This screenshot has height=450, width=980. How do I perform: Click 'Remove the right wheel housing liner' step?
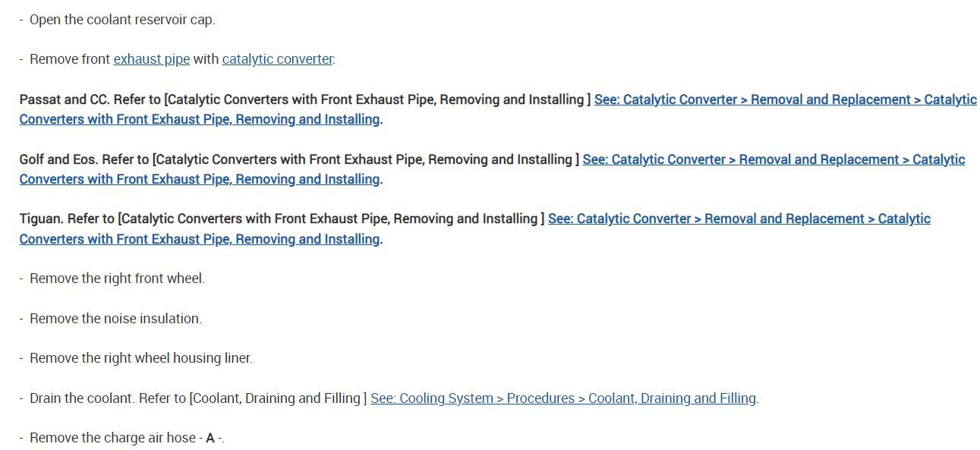(x=140, y=358)
